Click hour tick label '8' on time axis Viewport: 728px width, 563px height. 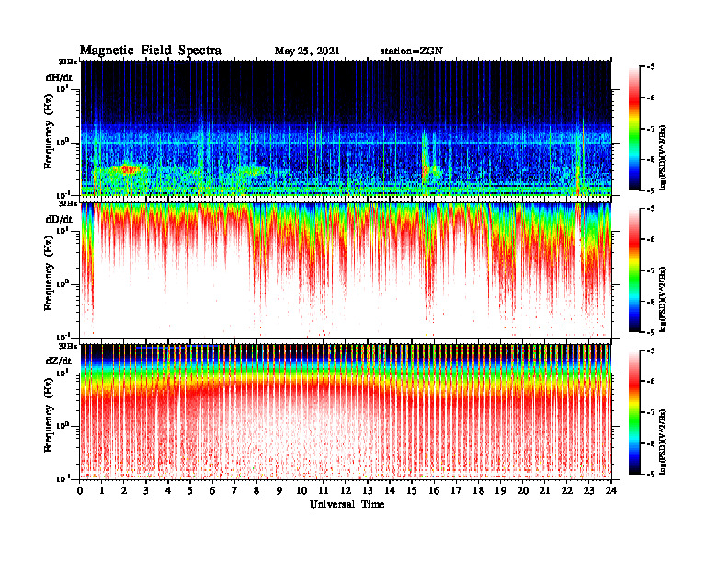coord(256,491)
